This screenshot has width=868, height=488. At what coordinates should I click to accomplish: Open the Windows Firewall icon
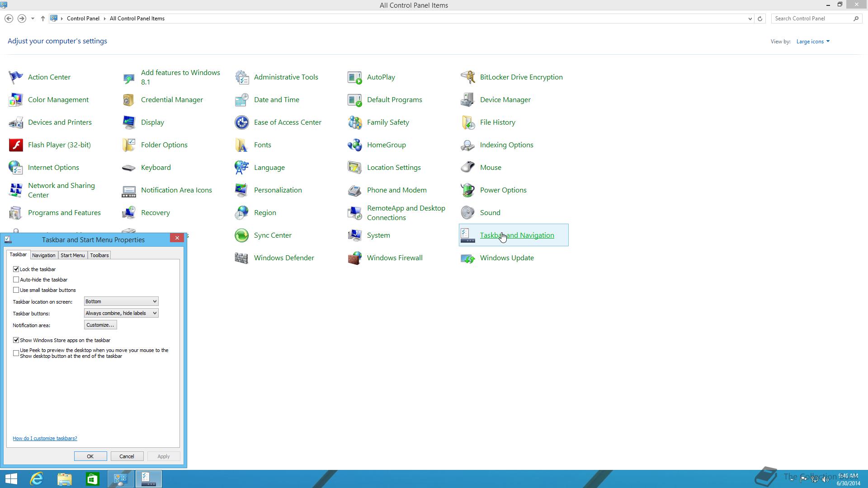pyautogui.click(x=355, y=258)
